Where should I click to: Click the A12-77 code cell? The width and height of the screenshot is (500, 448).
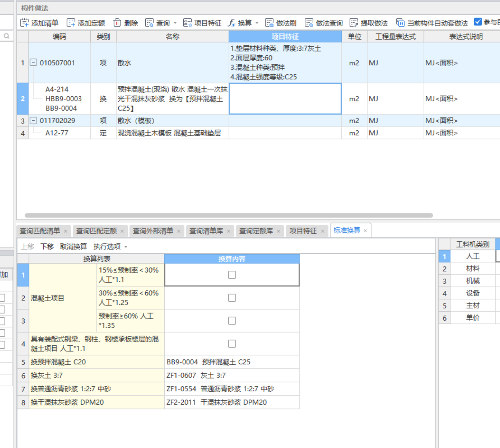(x=59, y=133)
